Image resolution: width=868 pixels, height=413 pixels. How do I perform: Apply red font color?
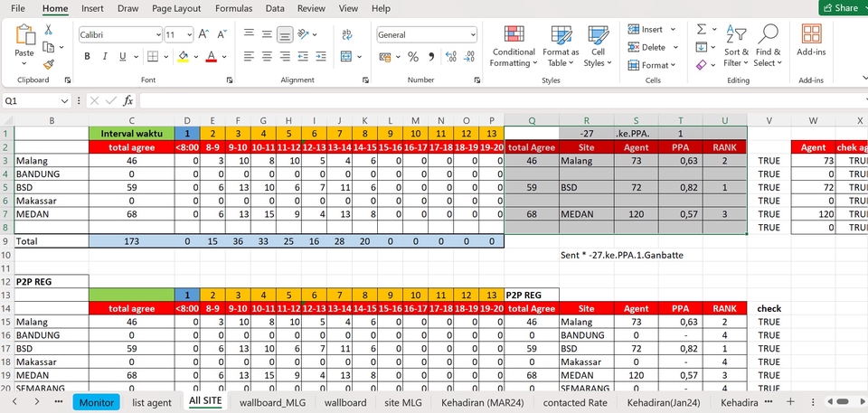211,56
